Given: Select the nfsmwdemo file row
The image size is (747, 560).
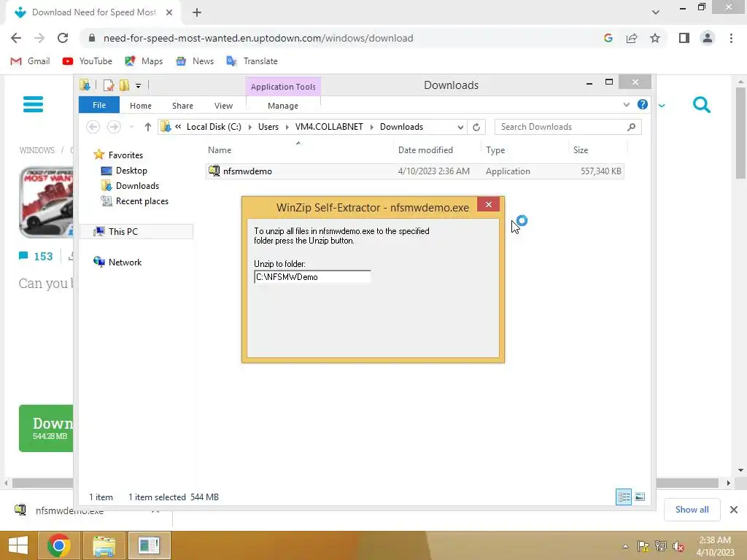Looking at the screenshot, I should coord(414,171).
